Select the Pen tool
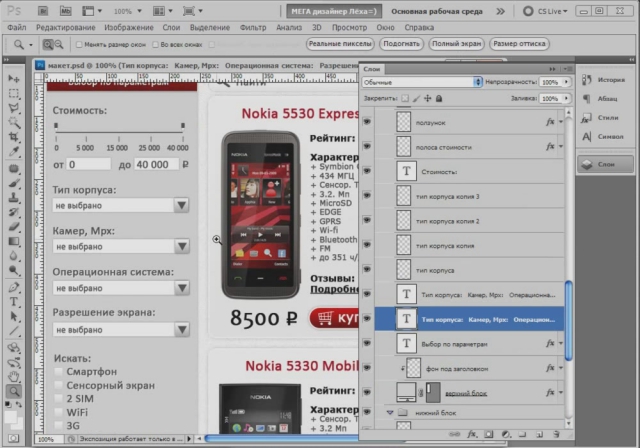Image resolution: width=640 pixels, height=448 pixels. 14,287
